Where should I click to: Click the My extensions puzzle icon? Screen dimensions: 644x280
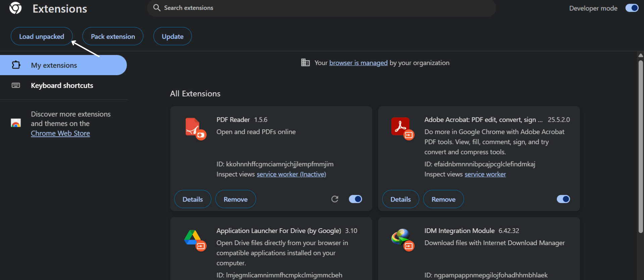point(16,65)
